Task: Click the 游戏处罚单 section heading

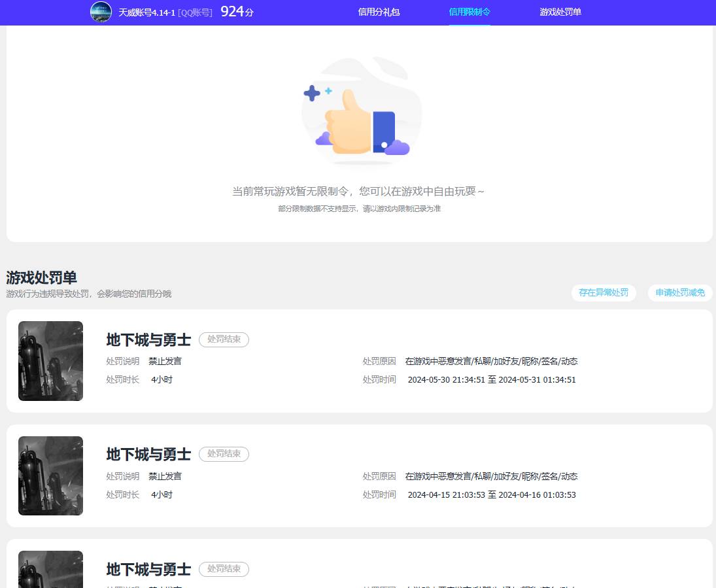Action: tap(41, 278)
